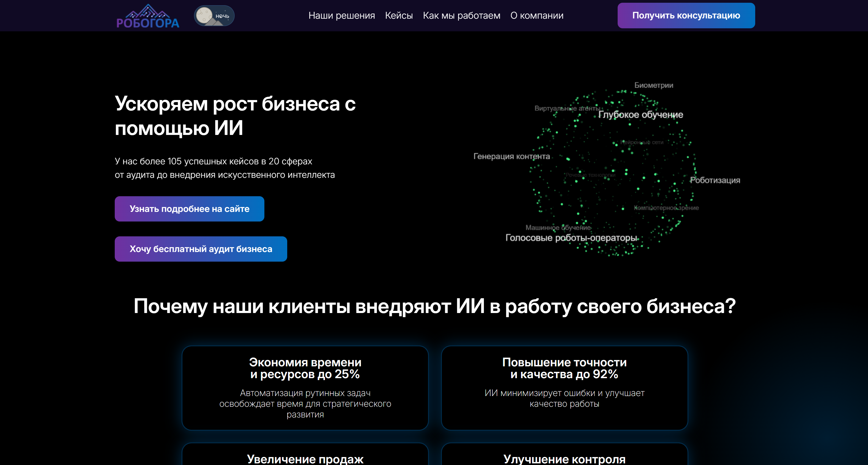This screenshot has width=868, height=465.
Task: Open 'Как мы работаем' section
Action: tap(462, 15)
